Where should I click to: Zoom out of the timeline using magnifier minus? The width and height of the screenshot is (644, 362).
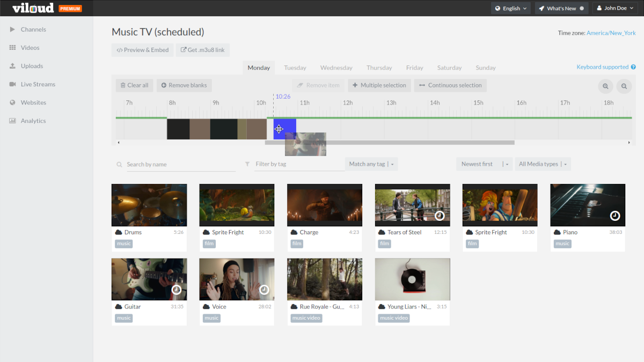624,86
